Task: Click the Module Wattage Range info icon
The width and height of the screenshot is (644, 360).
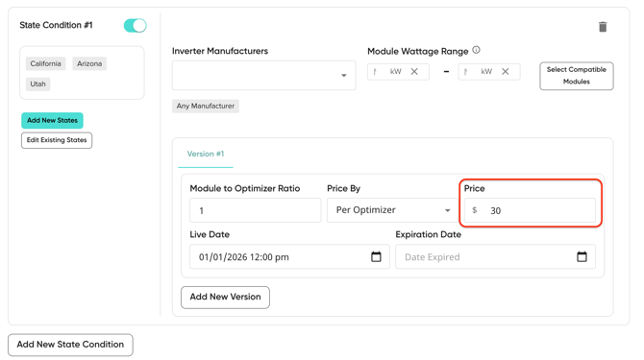Action: [476, 50]
